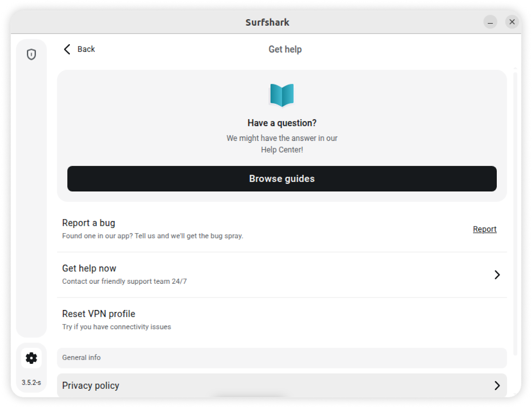Click the back arrow icon
This screenshot has width=532, height=408.
pos(67,49)
